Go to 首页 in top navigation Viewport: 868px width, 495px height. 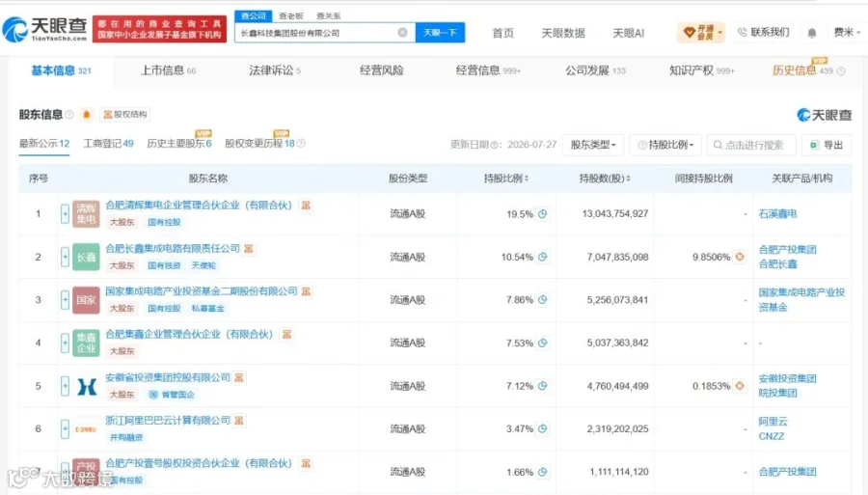coord(502,33)
